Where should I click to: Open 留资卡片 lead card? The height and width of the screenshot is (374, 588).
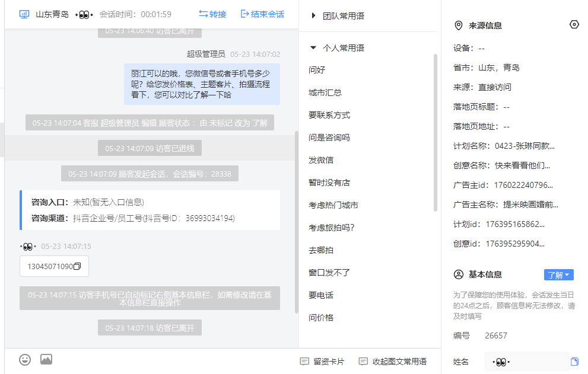[322, 362]
